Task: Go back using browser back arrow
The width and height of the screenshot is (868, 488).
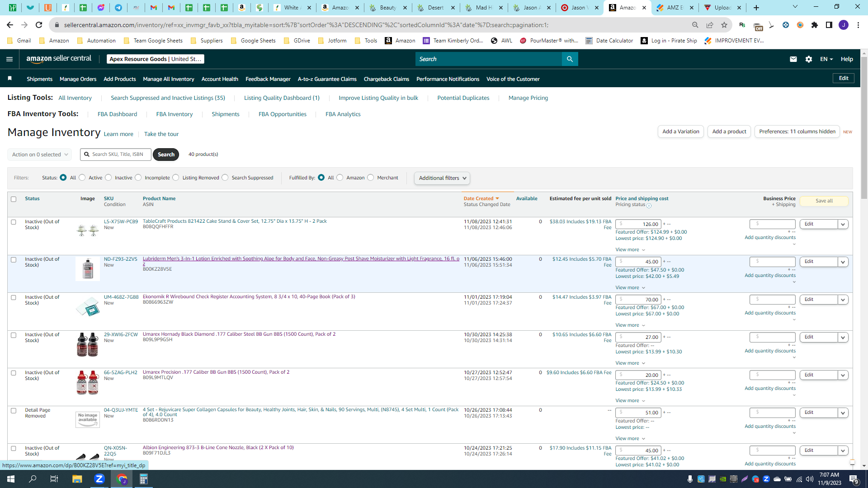Action: (10, 25)
